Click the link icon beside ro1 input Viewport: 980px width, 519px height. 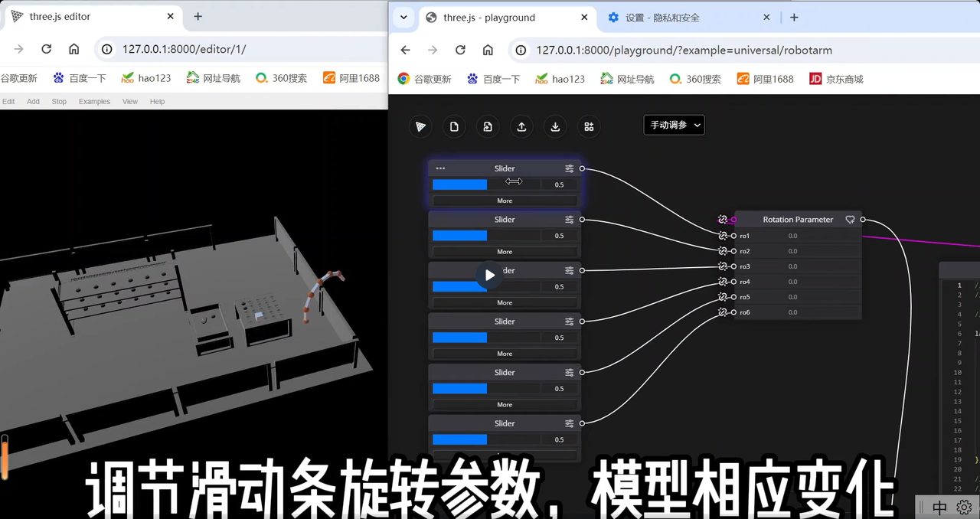pyautogui.click(x=722, y=236)
